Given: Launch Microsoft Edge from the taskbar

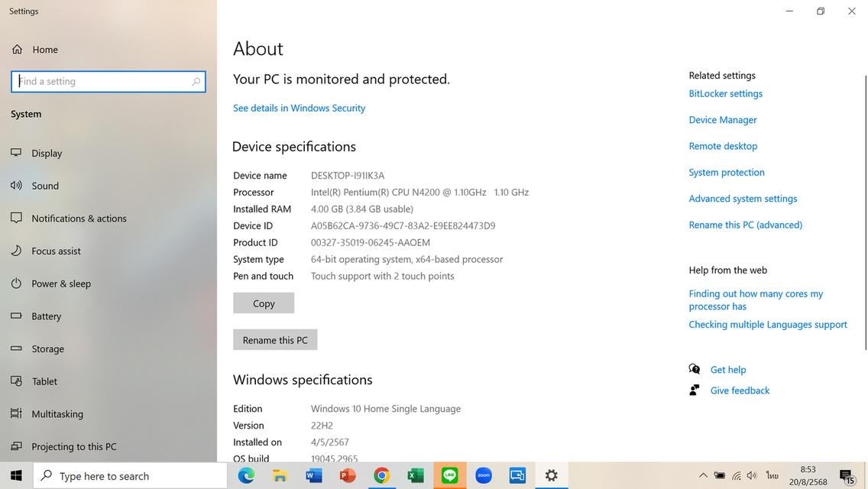Looking at the screenshot, I should click(246, 476).
